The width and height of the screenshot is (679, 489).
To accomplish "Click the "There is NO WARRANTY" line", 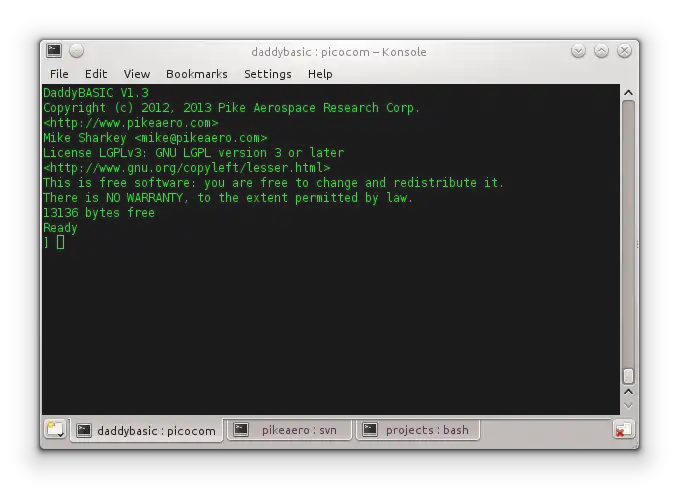I will [x=228, y=198].
